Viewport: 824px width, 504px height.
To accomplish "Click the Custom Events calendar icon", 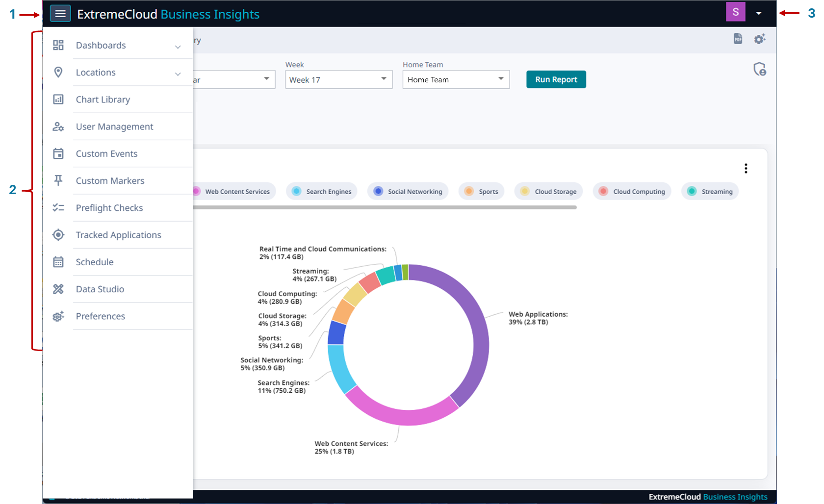I will coord(58,153).
